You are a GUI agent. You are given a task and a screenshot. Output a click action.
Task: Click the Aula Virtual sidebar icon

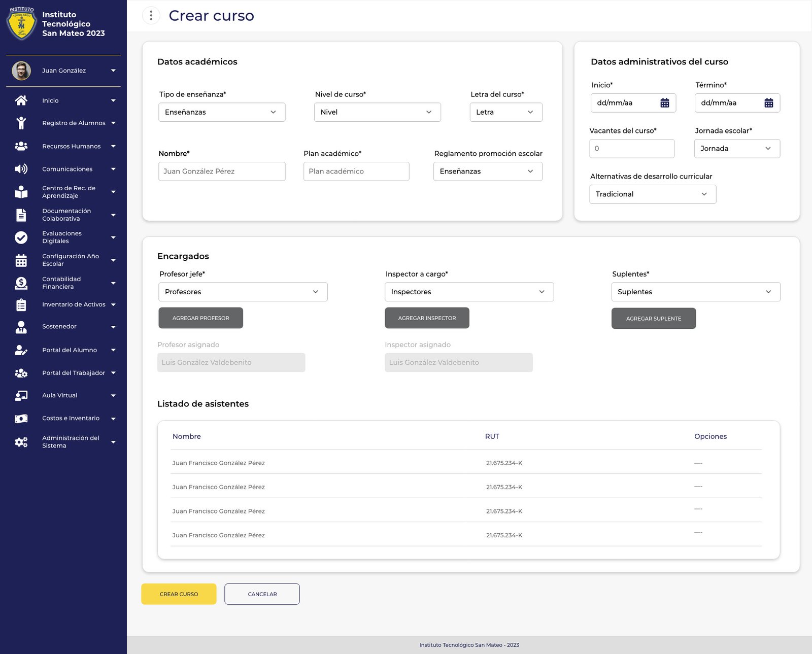tap(21, 396)
